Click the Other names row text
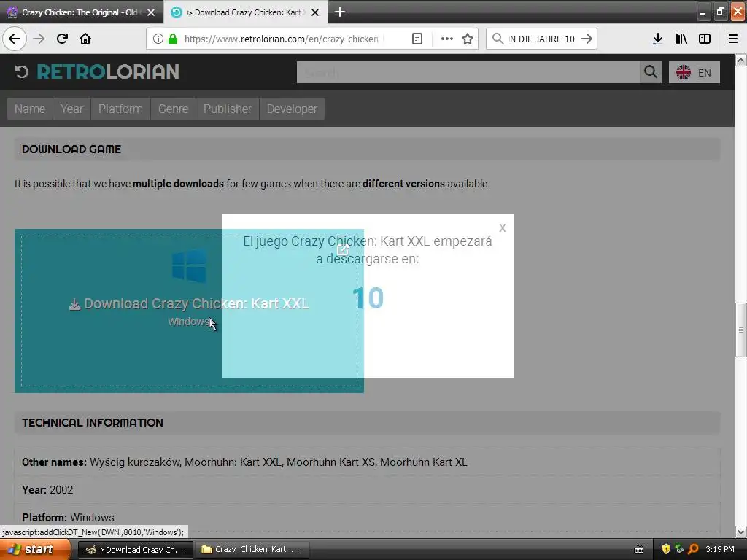This screenshot has width=747, height=560. coord(244,462)
